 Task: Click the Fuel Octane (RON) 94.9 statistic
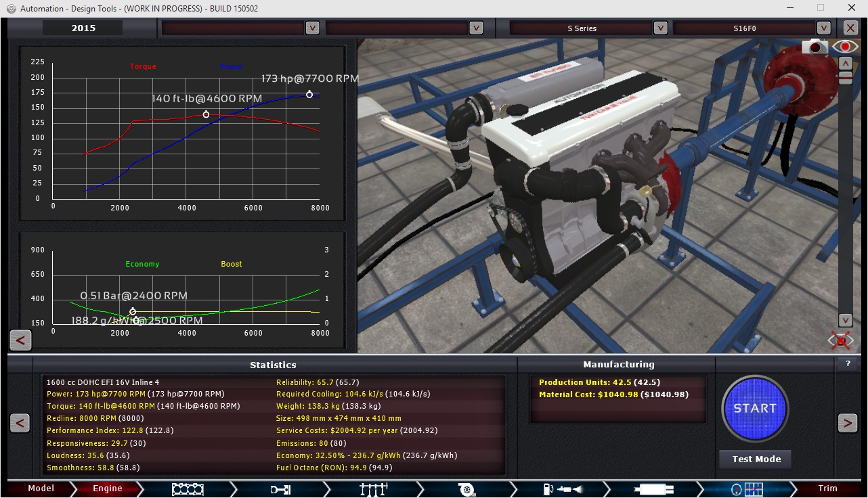334,468
